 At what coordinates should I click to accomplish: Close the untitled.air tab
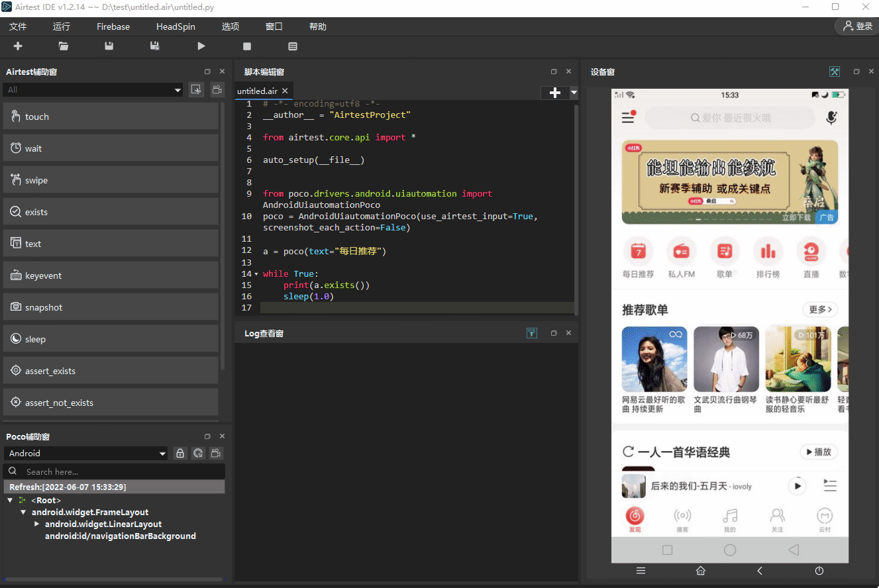click(285, 91)
